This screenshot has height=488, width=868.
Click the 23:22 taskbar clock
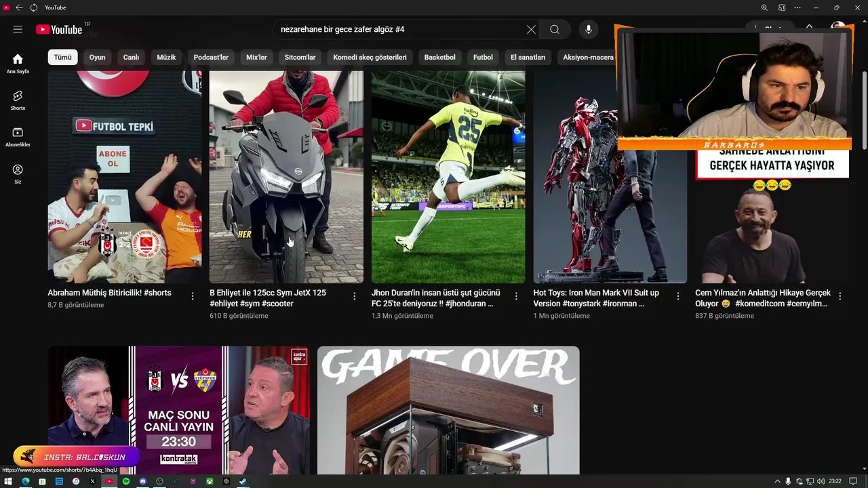pyautogui.click(x=835, y=481)
